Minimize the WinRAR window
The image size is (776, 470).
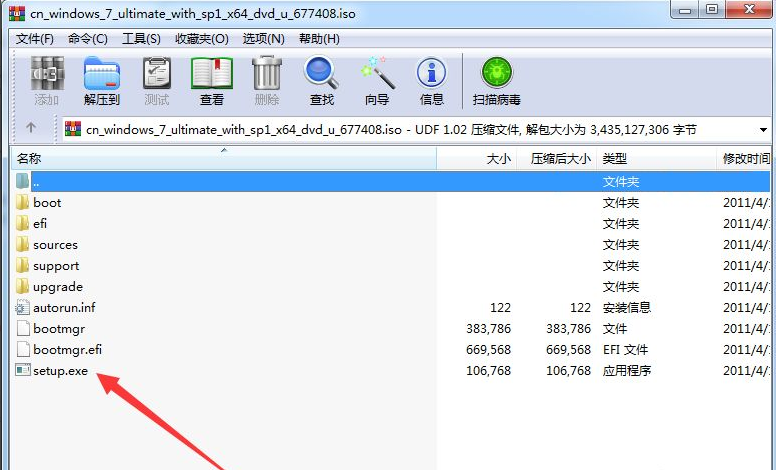pos(685,9)
